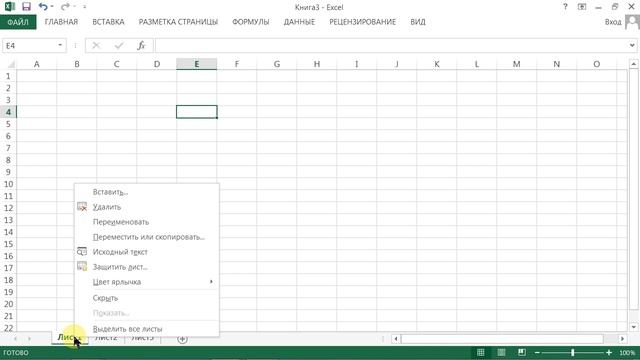The width and height of the screenshot is (640, 360).
Task: Choose Скрыть from context menu
Action: pyautogui.click(x=147, y=298)
